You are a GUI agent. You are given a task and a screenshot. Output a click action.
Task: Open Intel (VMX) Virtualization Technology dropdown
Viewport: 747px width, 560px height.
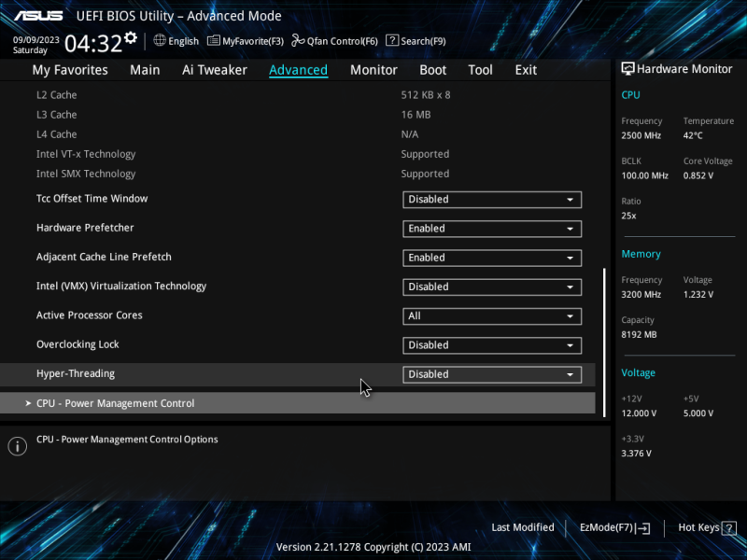pyautogui.click(x=492, y=287)
